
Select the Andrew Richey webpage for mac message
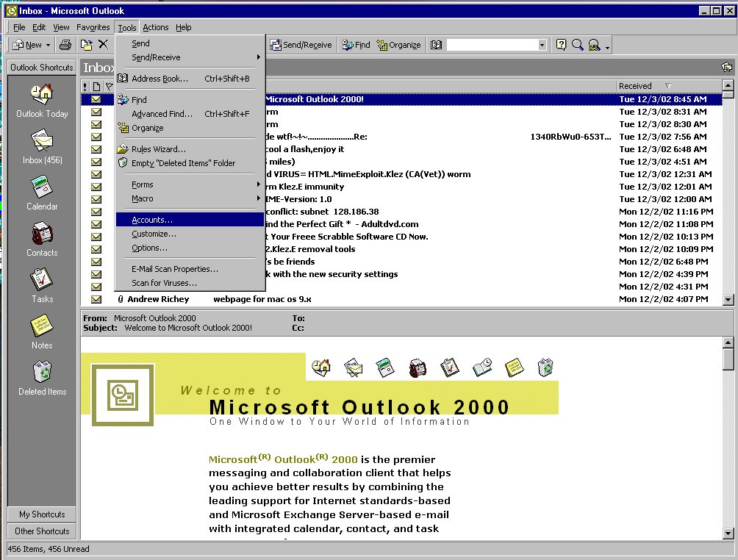401,299
